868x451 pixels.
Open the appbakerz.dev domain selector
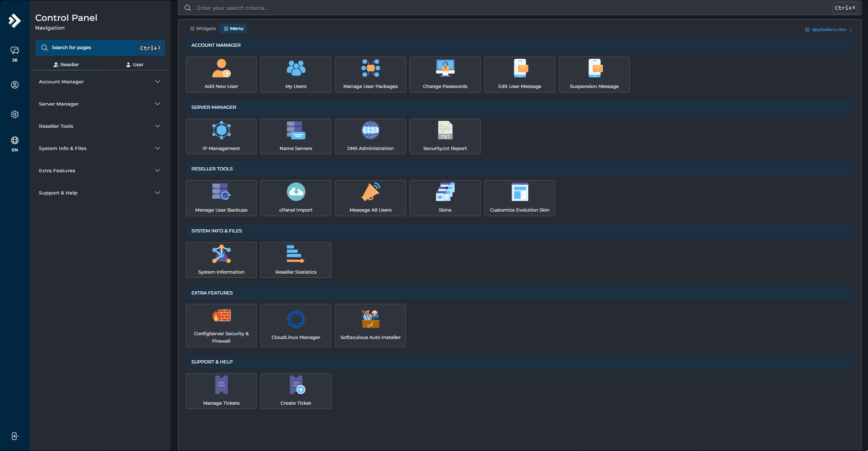click(x=828, y=29)
